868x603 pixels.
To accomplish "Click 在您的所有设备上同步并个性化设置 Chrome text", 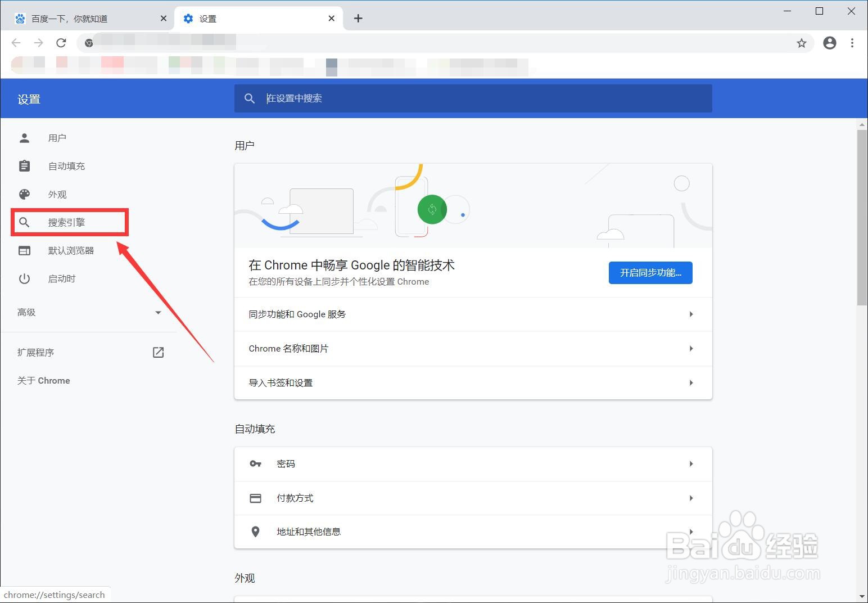I will point(339,282).
